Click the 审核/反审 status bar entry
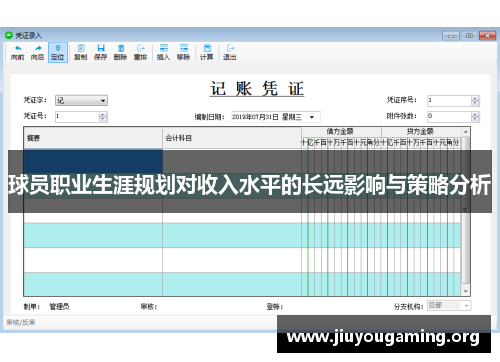Image resolution: width=500 pixels, height=362 pixels. tap(21, 322)
